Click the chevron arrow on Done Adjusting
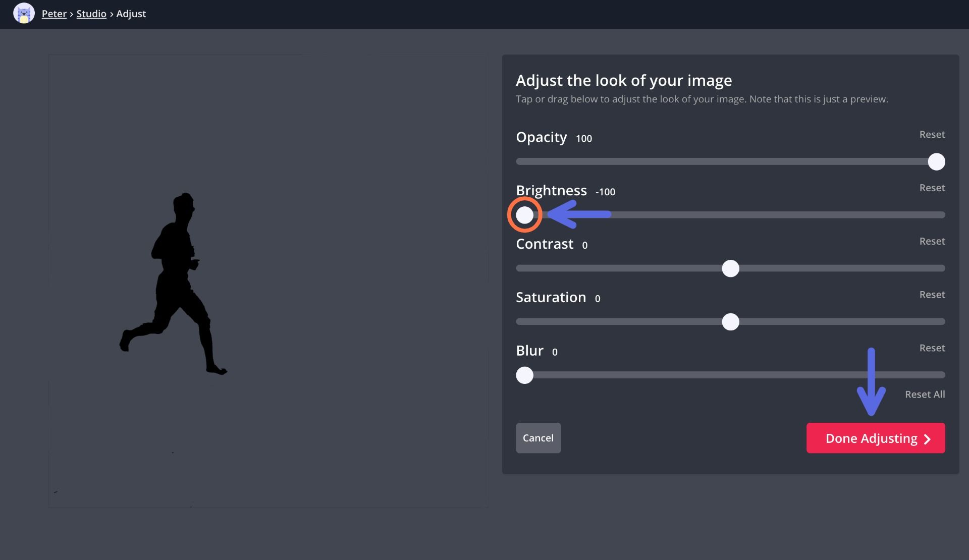The height and width of the screenshot is (560, 969). pyautogui.click(x=927, y=439)
